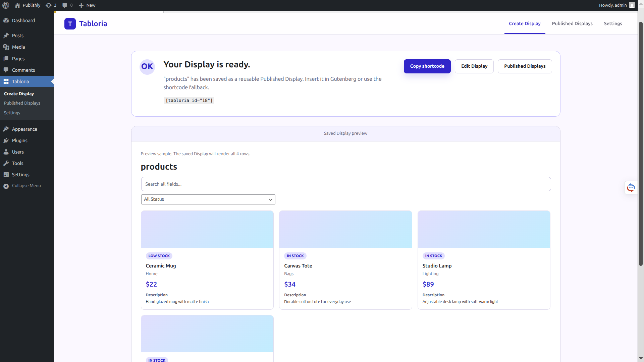
Task: Click the Dashboard gauge icon
Action: coord(6,20)
